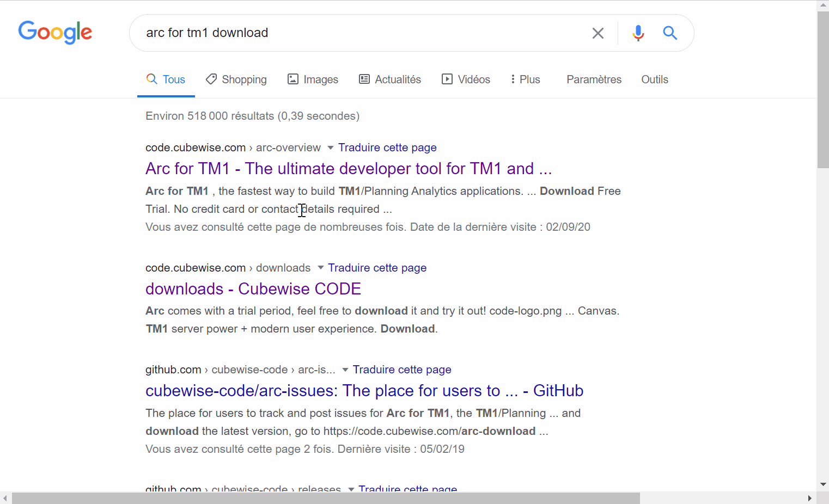
Task: Click in the search input field
Action: tap(359, 33)
